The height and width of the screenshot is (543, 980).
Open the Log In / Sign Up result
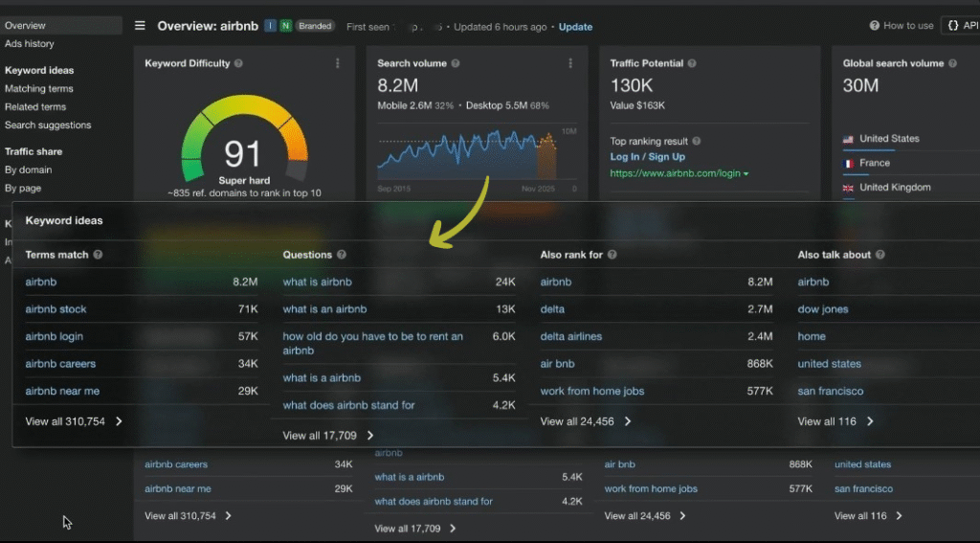click(648, 157)
